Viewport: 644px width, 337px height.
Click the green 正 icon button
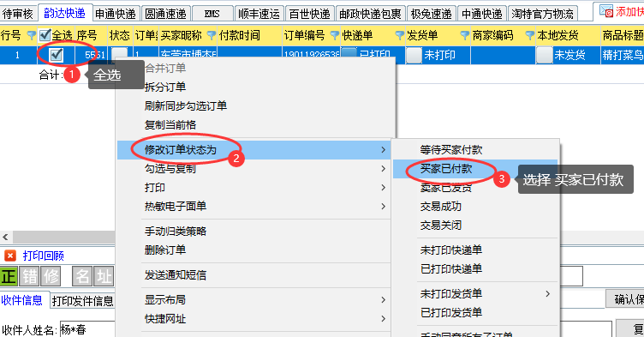click(x=9, y=276)
